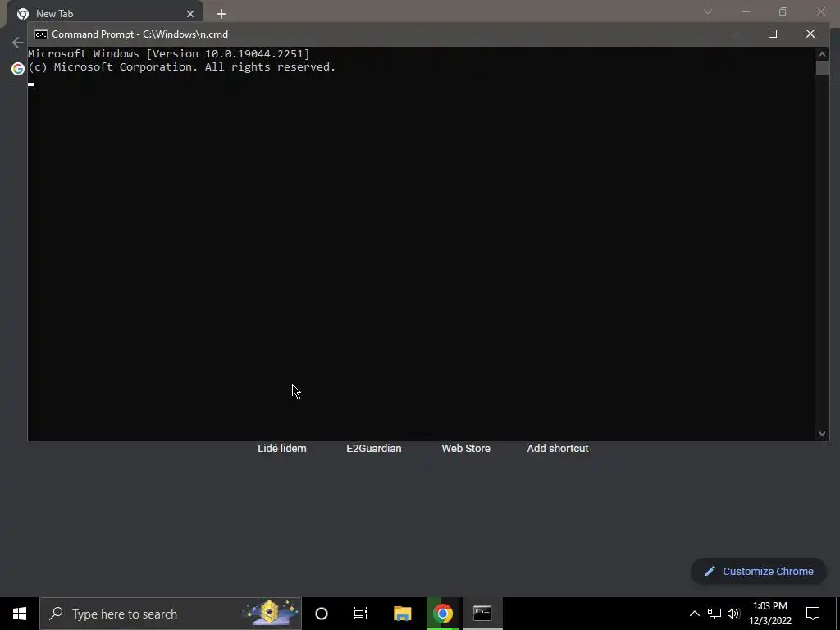Viewport: 840px width, 630px height.
Task: Open the Web Store shortcut
Action: click(466, 449)
